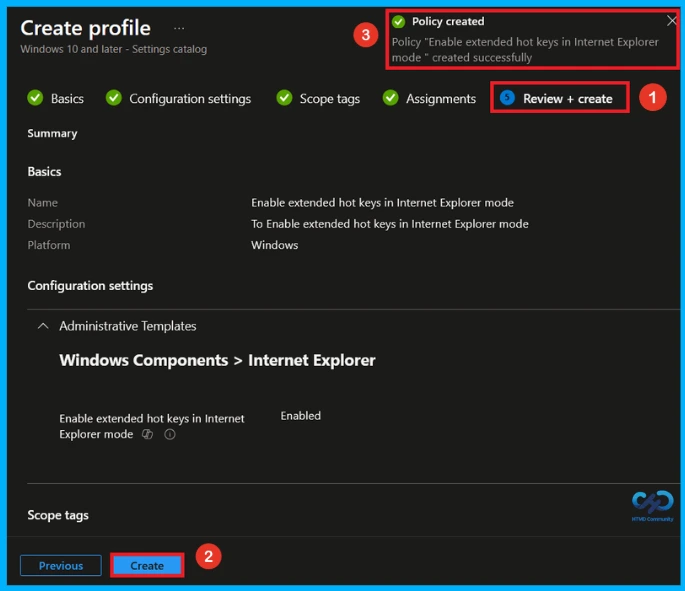Click the Create button

147,566
